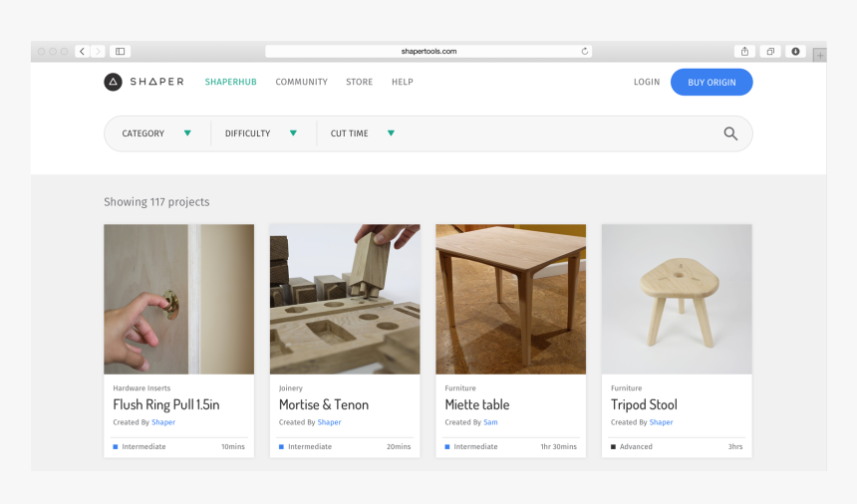Open a new tab with the plus button
This screenshot has height=504, width=857.
point(819,56)
